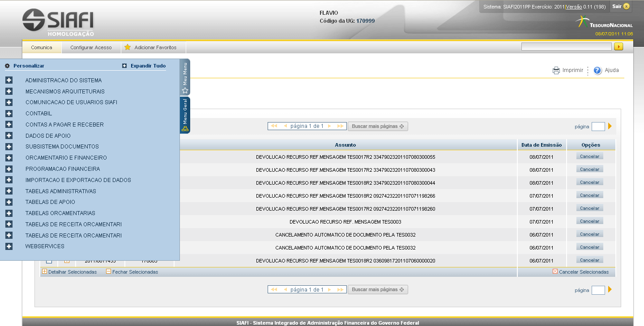Expand ADMINISTRACAO DO SISTEMA plus icon
Viewport: 644px width, 326px height.
(x=9, y=80)
